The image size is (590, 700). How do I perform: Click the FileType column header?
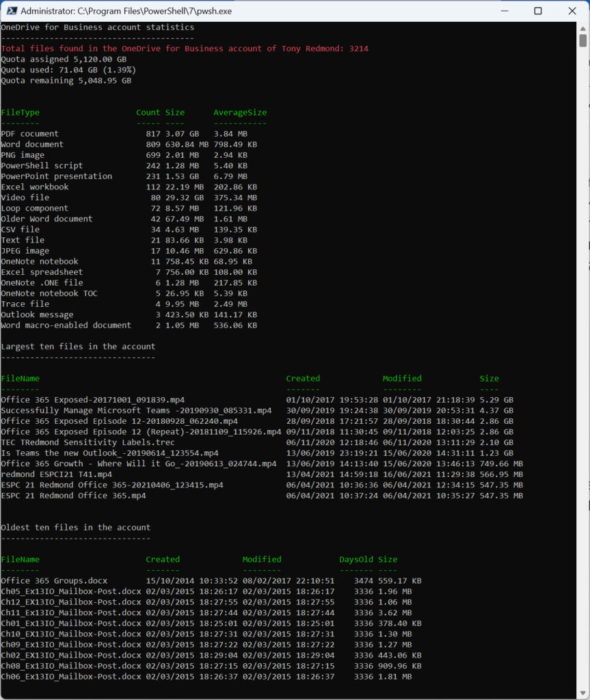point(20,113)
